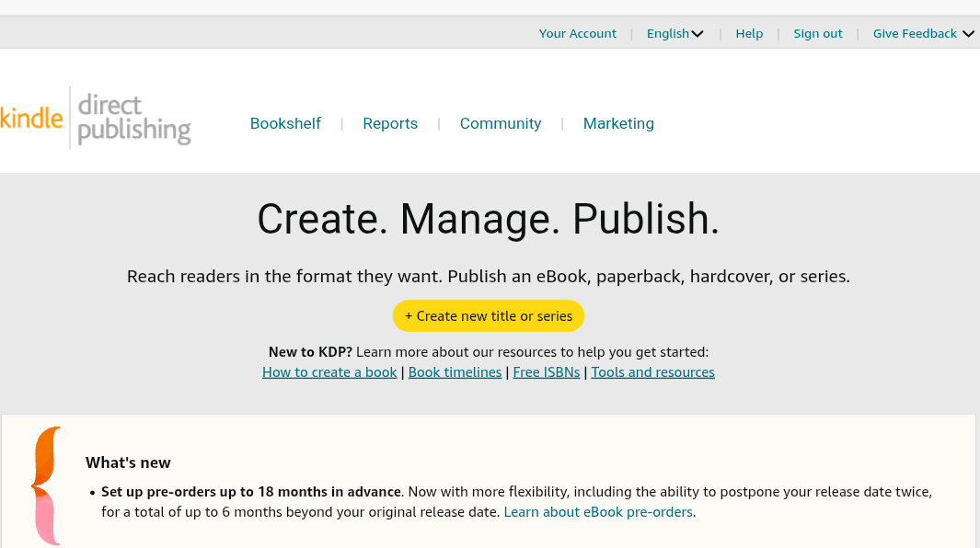Screen dimensions: 980x548
Task: Expand the English language dropdown
Action: [x=675, y=34]
